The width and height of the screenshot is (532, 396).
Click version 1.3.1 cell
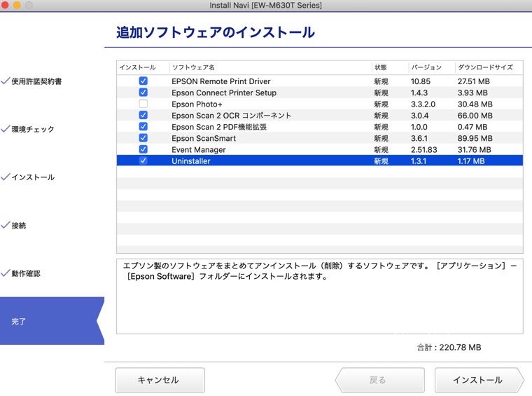pos(419,161)
